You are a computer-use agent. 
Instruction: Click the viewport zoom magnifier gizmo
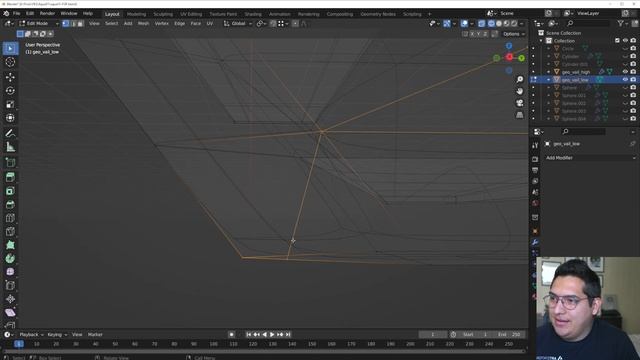click(x=520, y=79)
